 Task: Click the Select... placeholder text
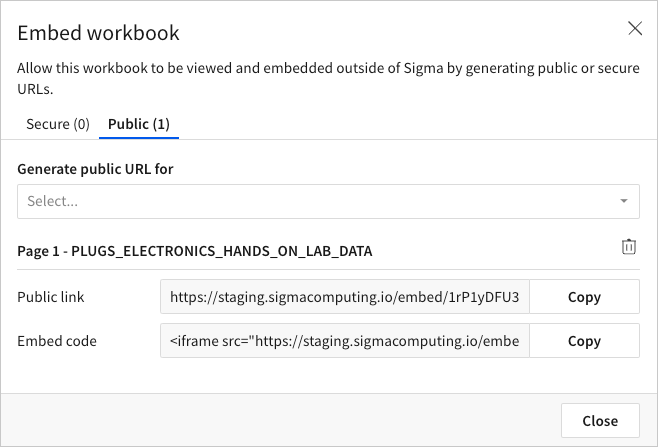[52, 201]
